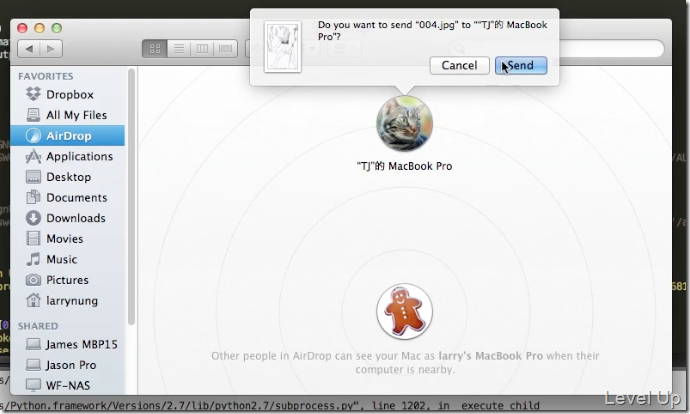
Task: Select TJ's MacBook Pro cat avatar
Action: coord(404,124)
